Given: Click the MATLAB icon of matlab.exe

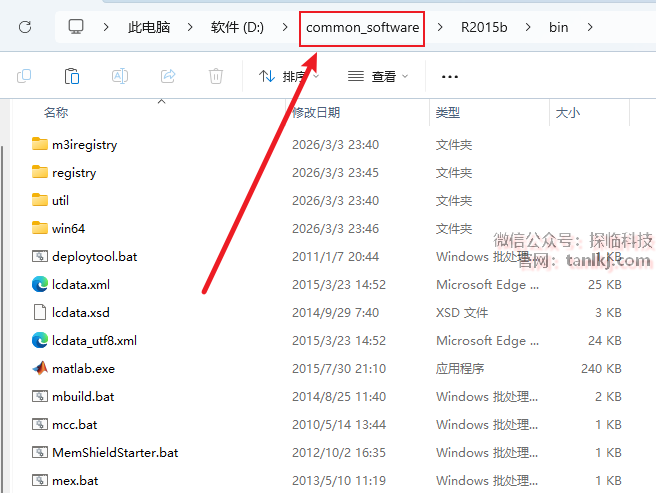Looking at the screenshot, I should point(40,368).
